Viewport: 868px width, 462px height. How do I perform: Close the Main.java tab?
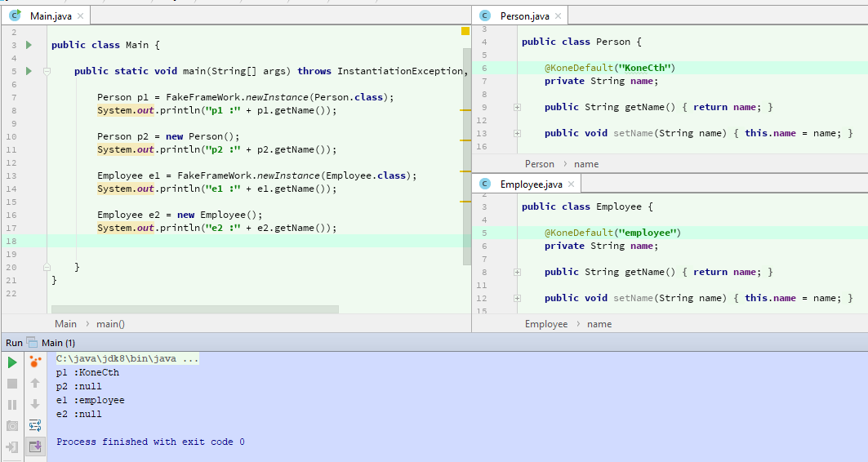pyautogui.click(x=80, y=16)
